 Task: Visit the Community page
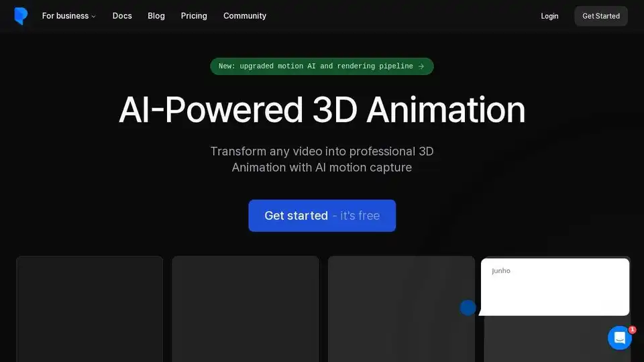pyautogui.click(x=245, y=16)
